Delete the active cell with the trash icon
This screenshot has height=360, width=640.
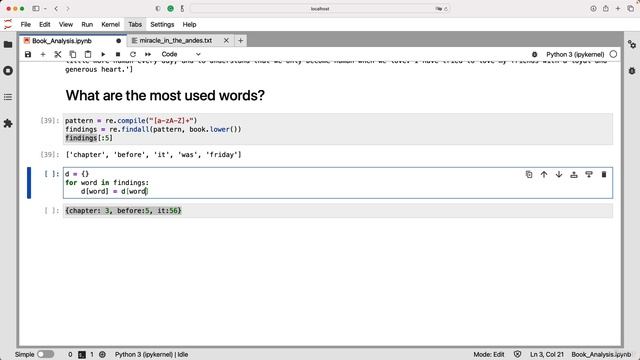pos(604,175)
